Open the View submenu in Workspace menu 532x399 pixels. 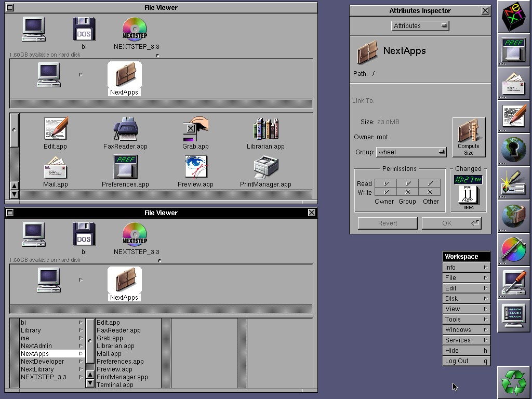click(x=466, y=309)
